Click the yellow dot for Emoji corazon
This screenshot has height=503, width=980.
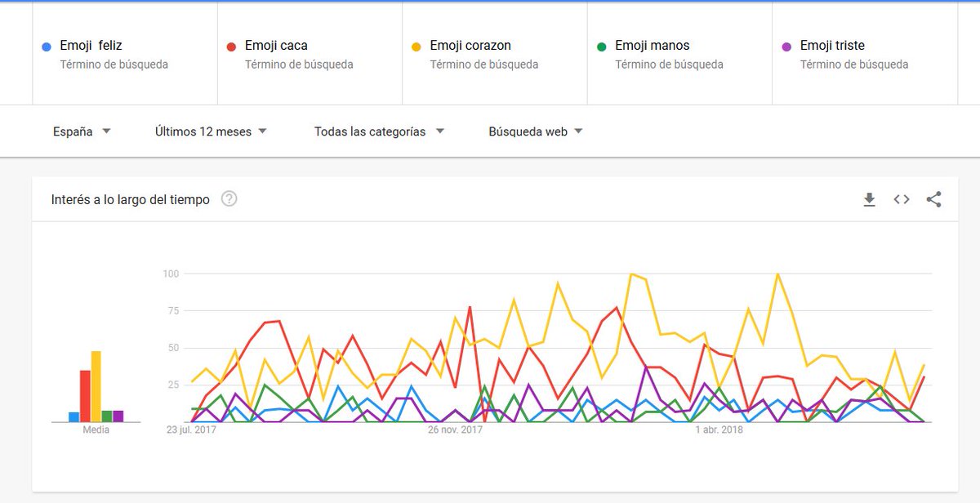[416, 47]
